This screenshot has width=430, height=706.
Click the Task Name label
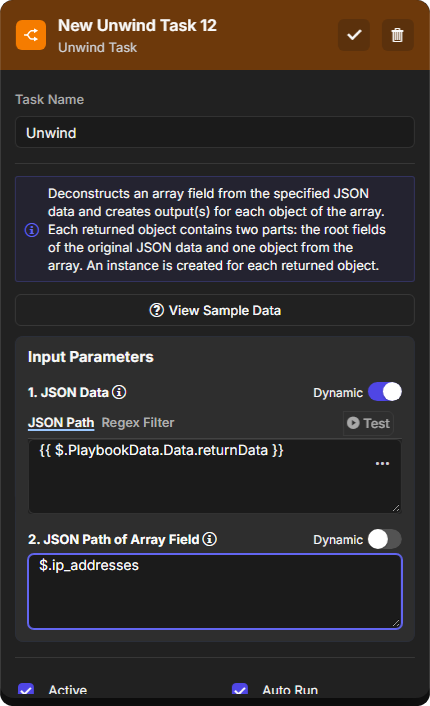(50, 100)
